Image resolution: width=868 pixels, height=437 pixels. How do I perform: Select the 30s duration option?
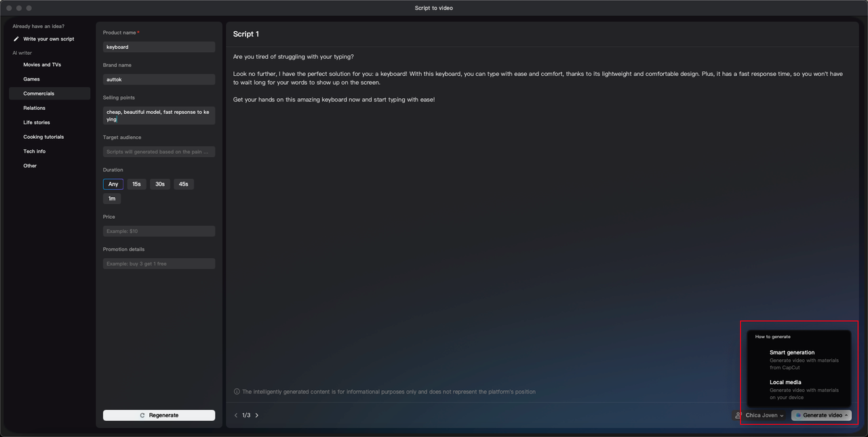click(160, 184)
